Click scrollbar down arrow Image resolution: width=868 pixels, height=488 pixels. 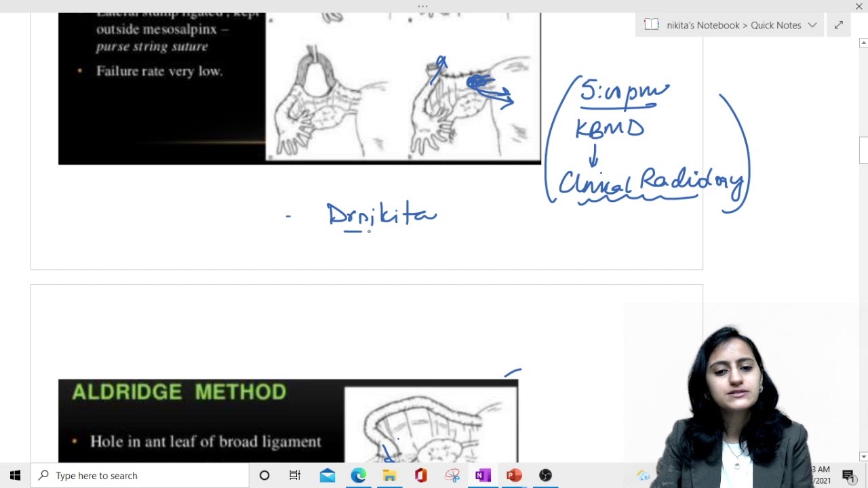point(863,457)
